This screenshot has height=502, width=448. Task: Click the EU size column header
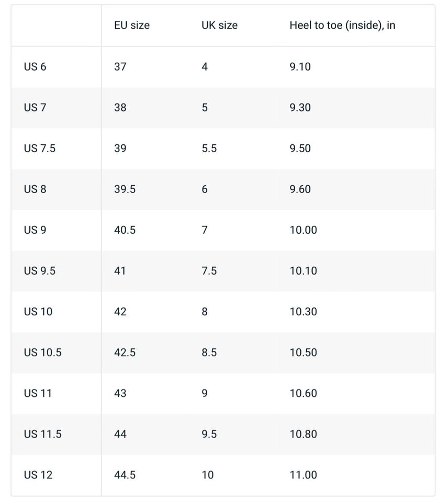[x=132, y=26]
